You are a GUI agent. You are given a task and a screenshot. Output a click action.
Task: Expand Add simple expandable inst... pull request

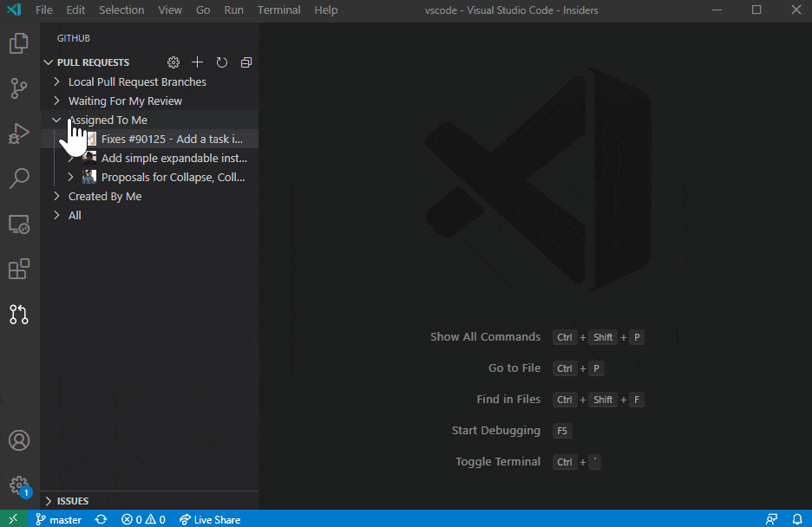click(70, 159)
